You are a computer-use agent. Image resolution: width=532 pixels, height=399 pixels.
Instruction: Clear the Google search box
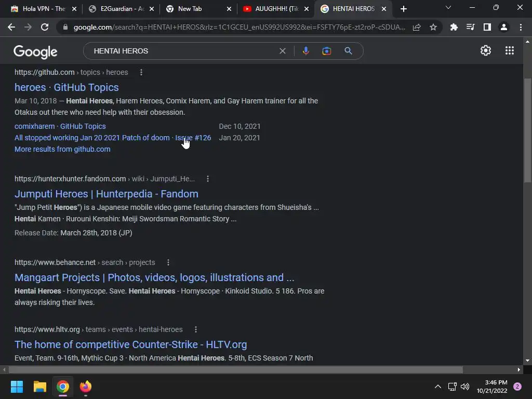282,51
